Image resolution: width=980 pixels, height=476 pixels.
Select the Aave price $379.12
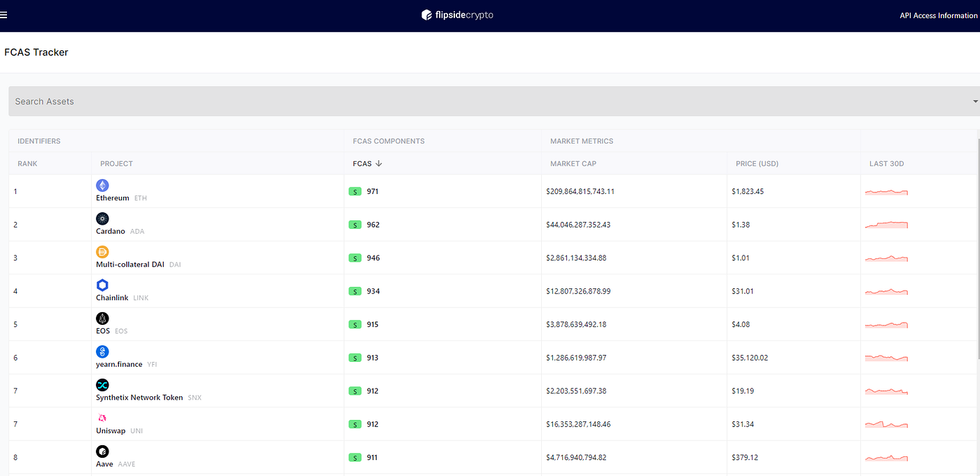pyautogui.click(x=745, y=458)
